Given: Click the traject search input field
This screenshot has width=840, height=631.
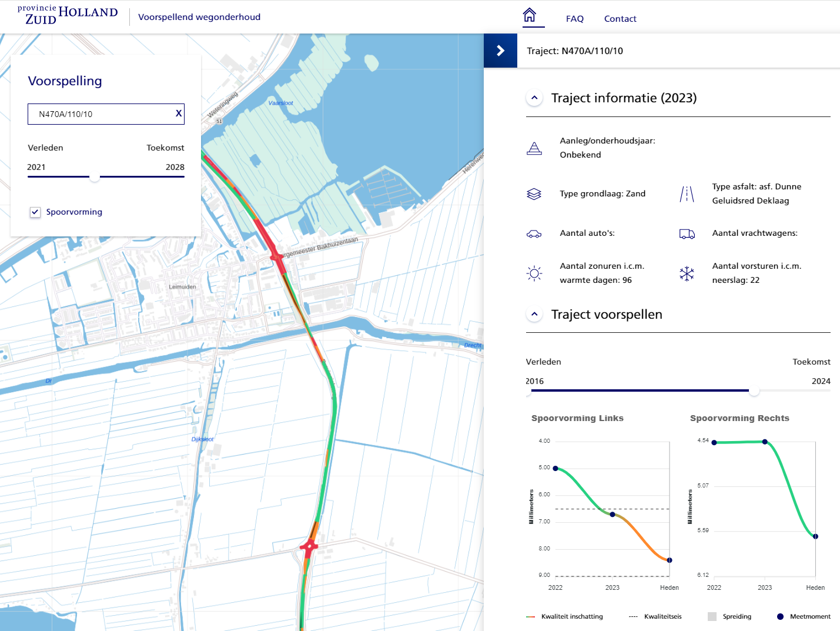Looking at the screenshot, I should pos(100,114).
